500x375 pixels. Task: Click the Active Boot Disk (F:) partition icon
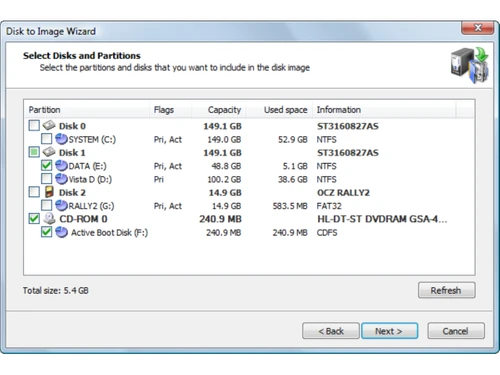point(61,232)
